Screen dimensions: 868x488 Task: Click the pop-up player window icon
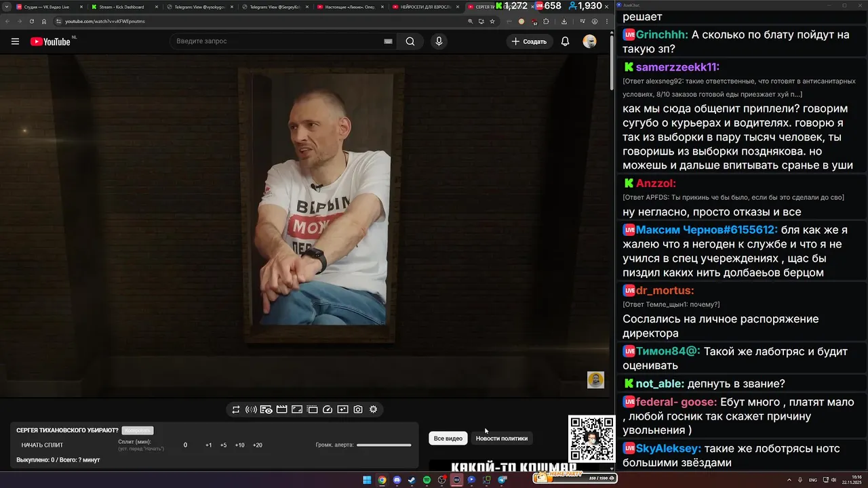pos(312,409)
